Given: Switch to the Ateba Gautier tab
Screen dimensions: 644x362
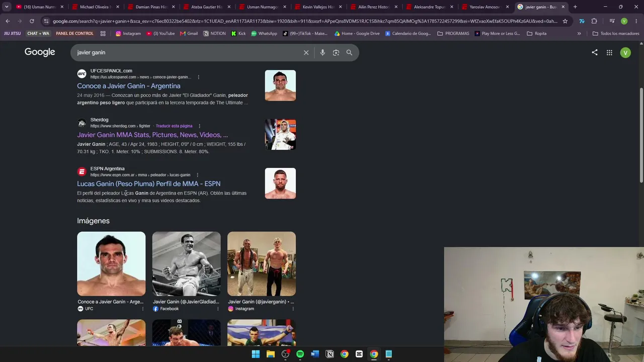Looking at the screenshot, I should 206,7.
